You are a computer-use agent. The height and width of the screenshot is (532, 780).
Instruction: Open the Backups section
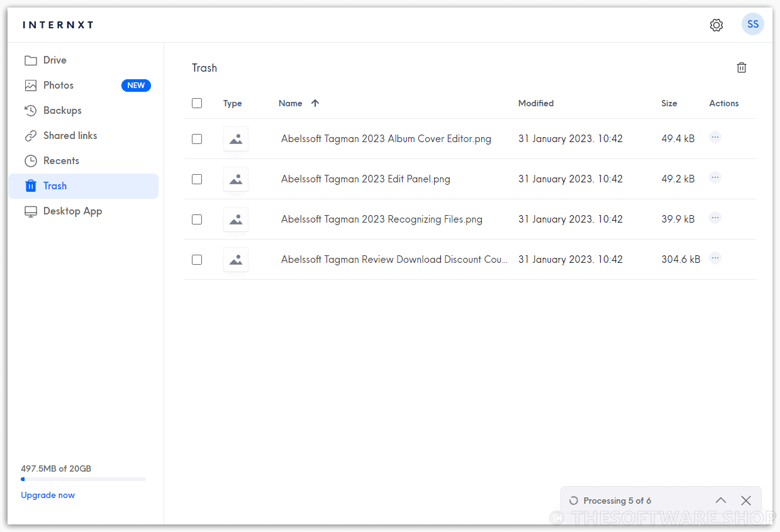[x=83, y=111]
